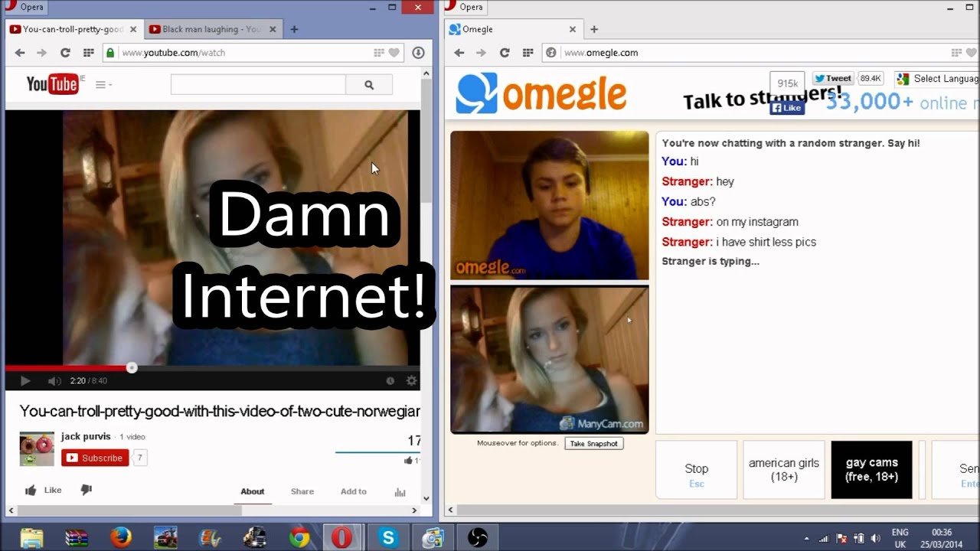Click Take Snapshot under the webcam

[x=594, y=444]
